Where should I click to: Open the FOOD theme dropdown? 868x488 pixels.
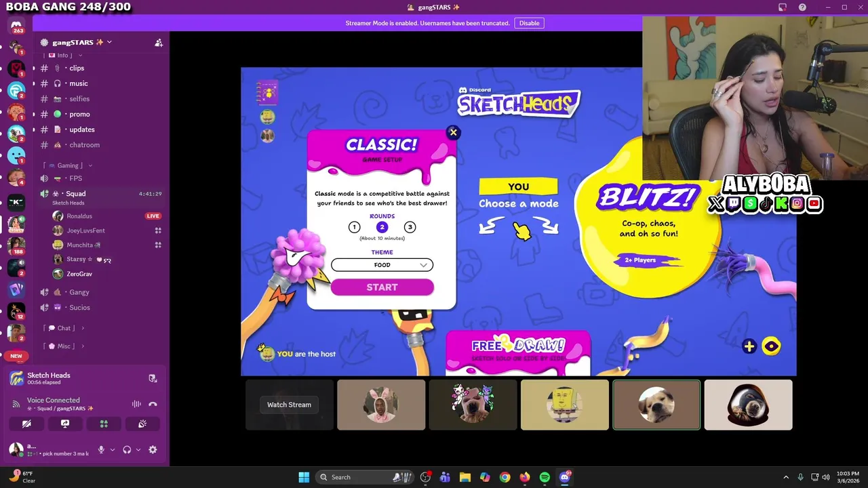[x=382, y=265]
